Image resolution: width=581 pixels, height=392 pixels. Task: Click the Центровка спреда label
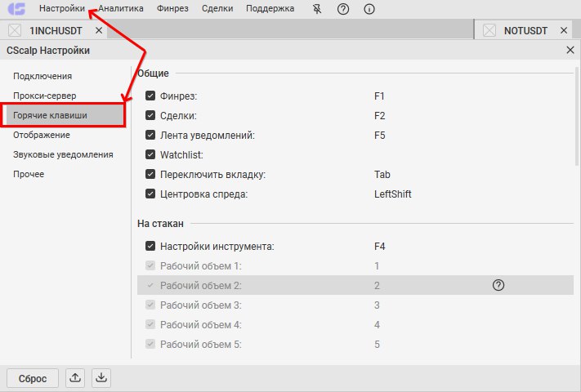coord(203,194)
